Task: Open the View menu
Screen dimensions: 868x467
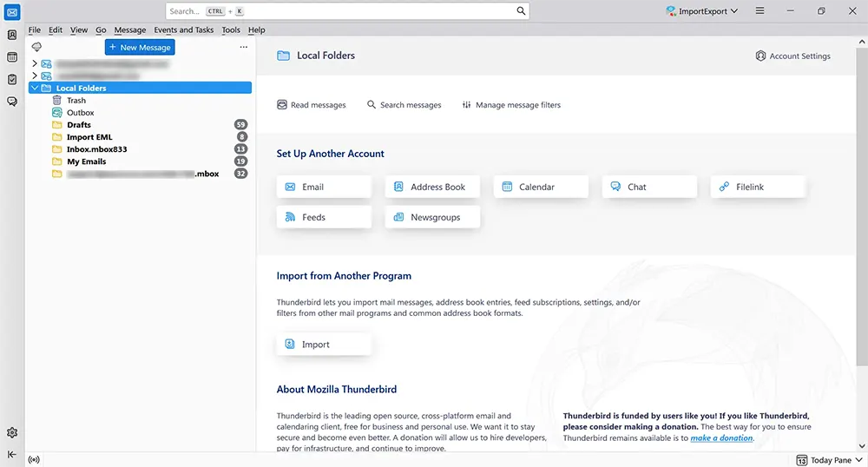Action: click(x=79, y=30)
